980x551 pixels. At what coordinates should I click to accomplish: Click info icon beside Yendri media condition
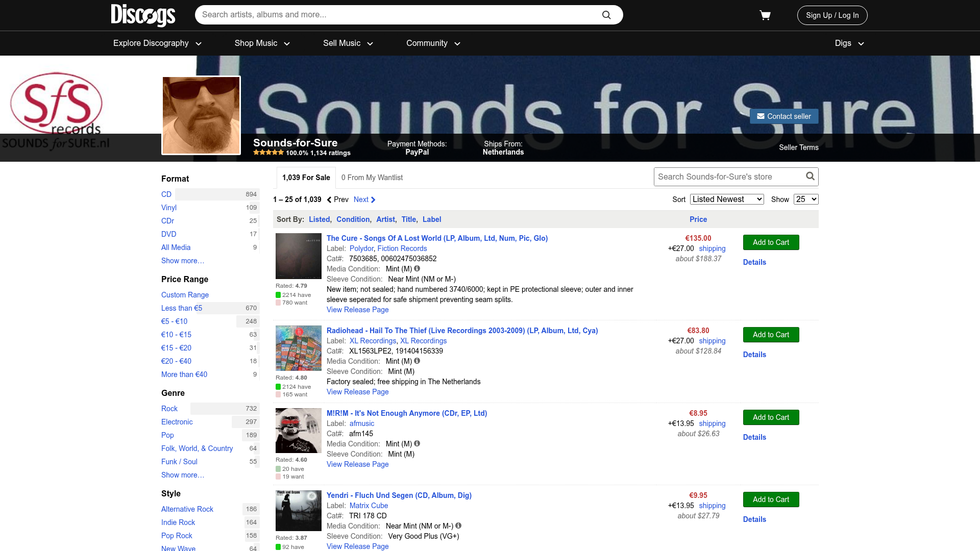[x=458, y=525]
